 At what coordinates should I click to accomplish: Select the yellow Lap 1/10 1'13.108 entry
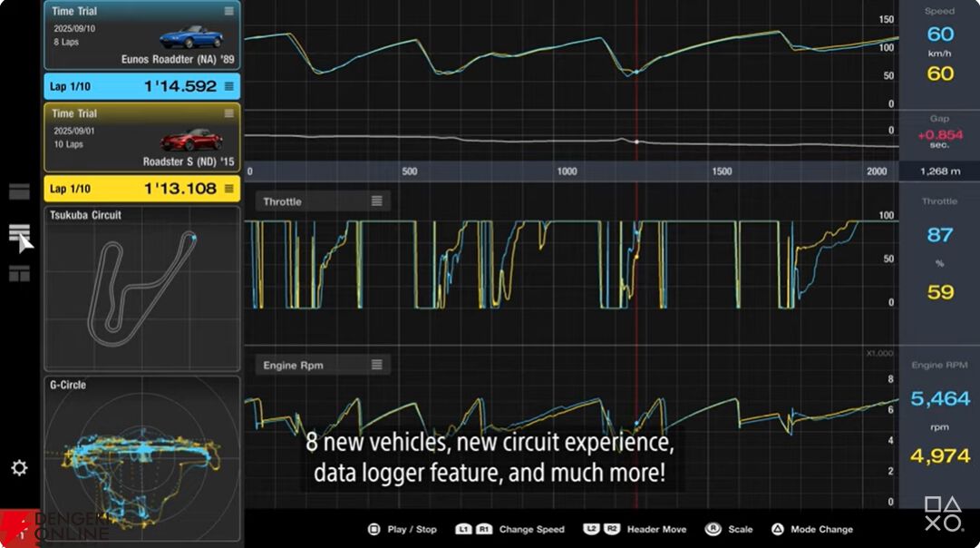tap(141, 189)
